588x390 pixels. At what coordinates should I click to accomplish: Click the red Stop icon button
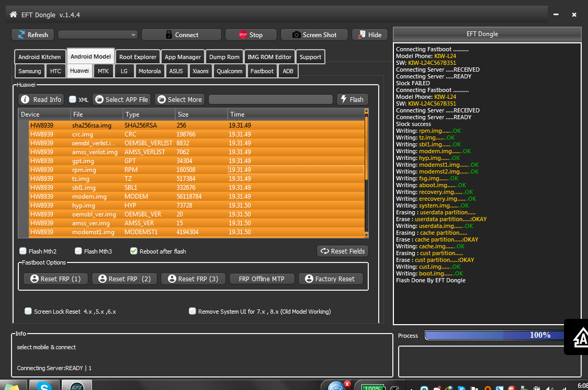[x=251, y=35]
